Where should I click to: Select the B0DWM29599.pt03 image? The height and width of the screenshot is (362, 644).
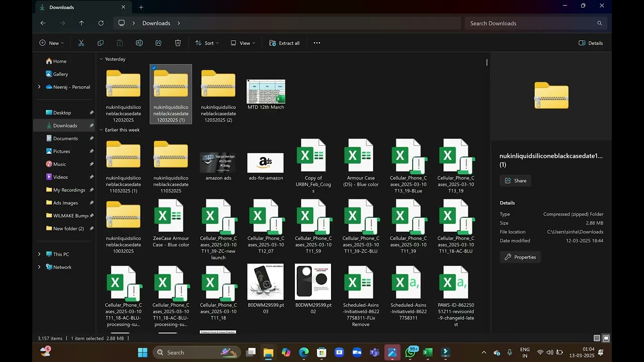point(266,289)
